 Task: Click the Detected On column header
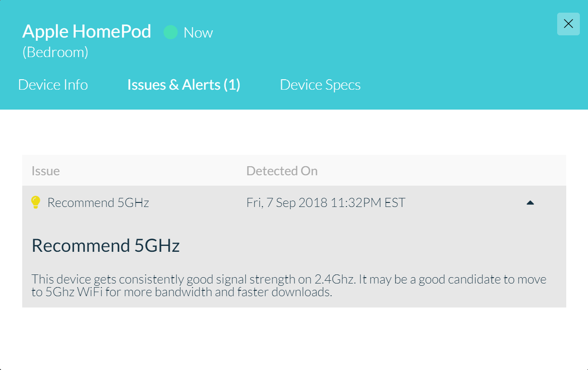282,171
